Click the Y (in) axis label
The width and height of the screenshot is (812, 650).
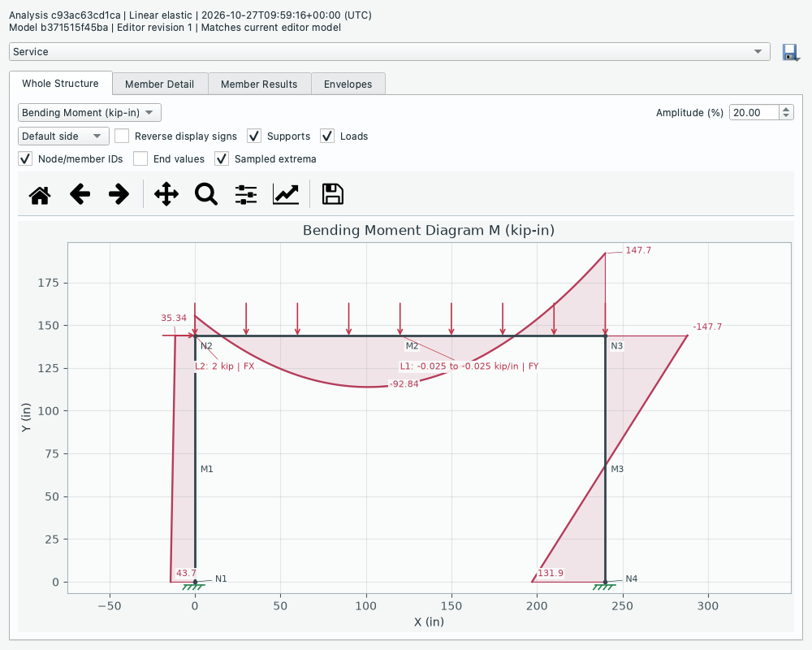click(26, 418)
